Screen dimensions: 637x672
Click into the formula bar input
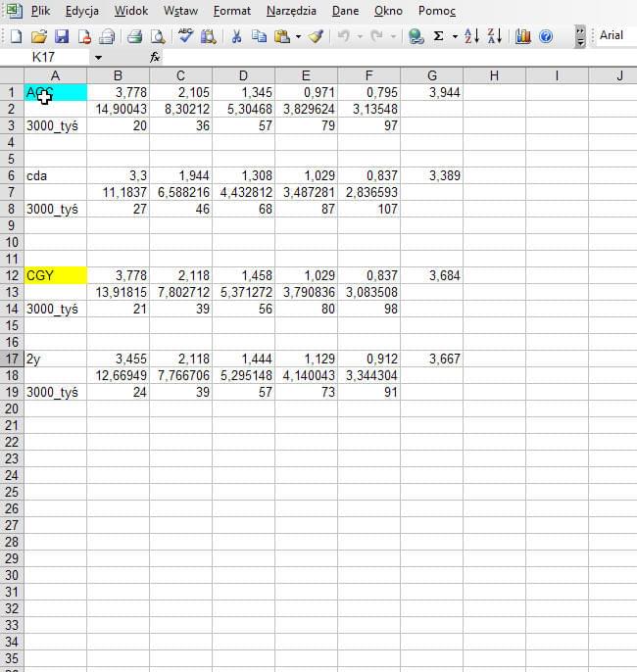(399, 57)
